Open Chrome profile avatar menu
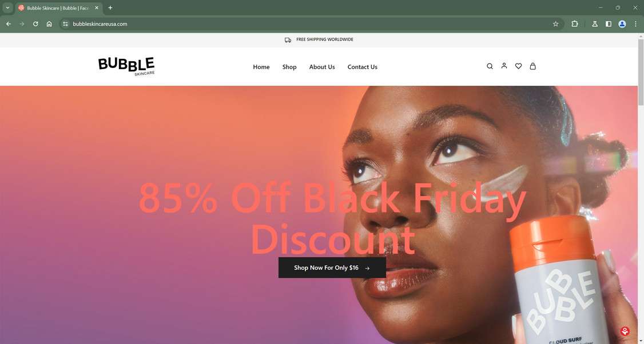The width and height of the screenshot is (644, 344). (622, 24)
